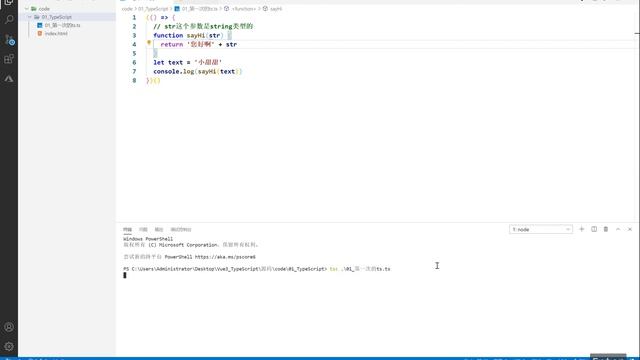Switch to the 调试控制台 (Debug Console) tab
640x360 pixels.
pos(181,229)
